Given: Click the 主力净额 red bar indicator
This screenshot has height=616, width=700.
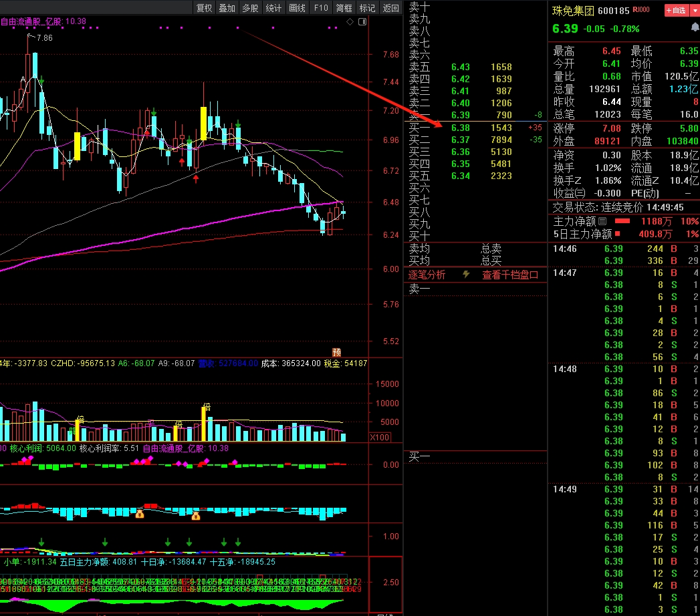Looking at the screenshot, I should tap(622, 221).
